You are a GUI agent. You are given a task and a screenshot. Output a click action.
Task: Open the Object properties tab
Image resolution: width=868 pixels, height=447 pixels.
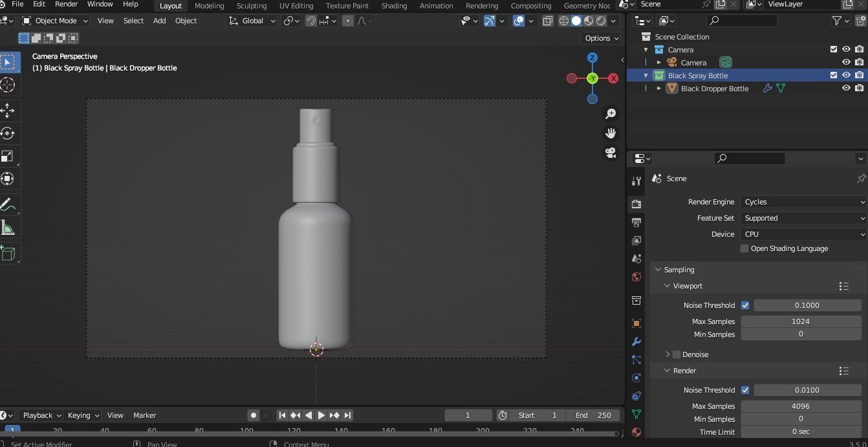point(636,323)
